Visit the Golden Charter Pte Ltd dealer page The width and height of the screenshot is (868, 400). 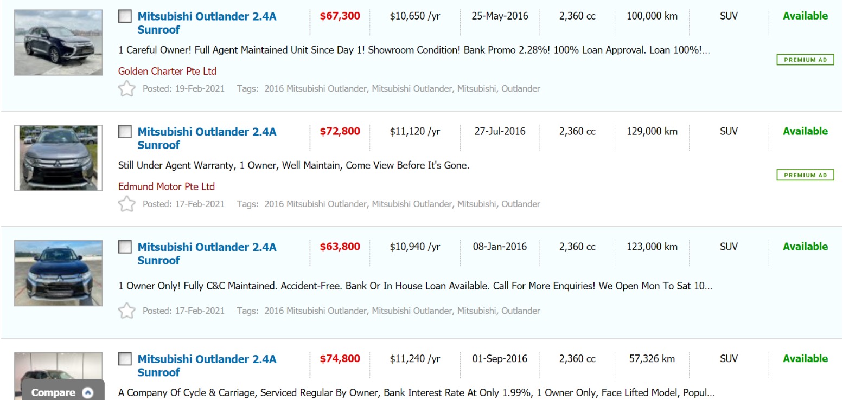point(167,71)
